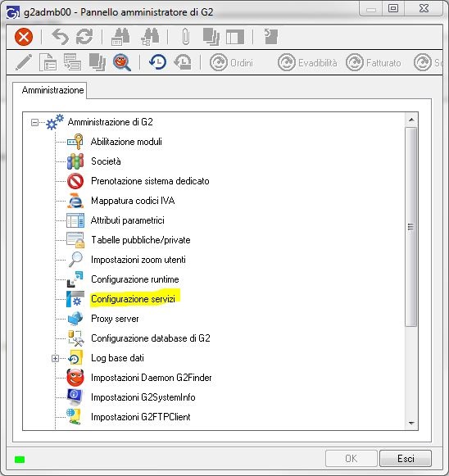
Task: Open Configurazione servizi tree item
Action: click(133, 299)
